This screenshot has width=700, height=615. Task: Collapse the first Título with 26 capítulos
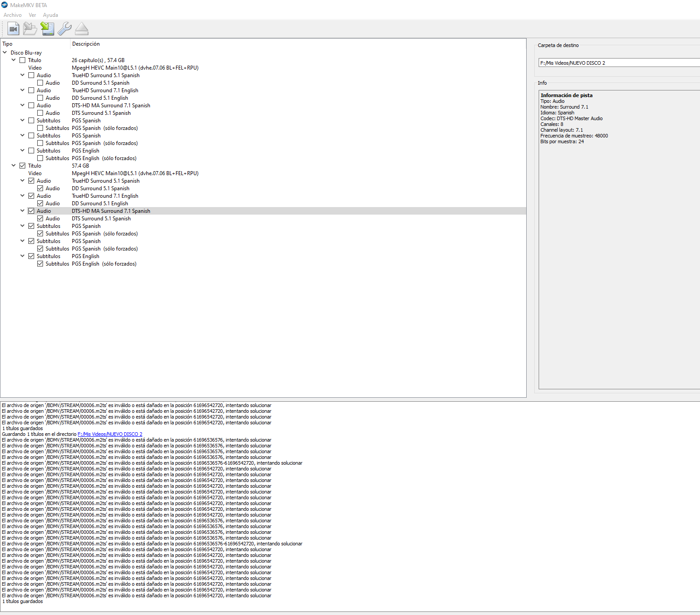pyautogui.click(x=14, y=60)
